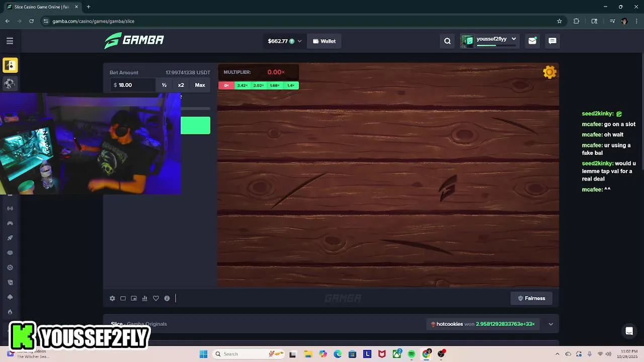The width and height of the screenshot is (644, 362).
Task: Click the Slice Casino Game browser tab
Action: (x=42, y=7)
